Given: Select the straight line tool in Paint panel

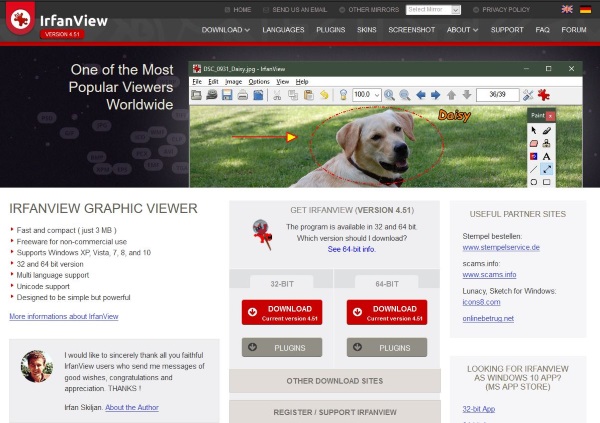Looking at the screenshot, I should [x=534, y=169].
